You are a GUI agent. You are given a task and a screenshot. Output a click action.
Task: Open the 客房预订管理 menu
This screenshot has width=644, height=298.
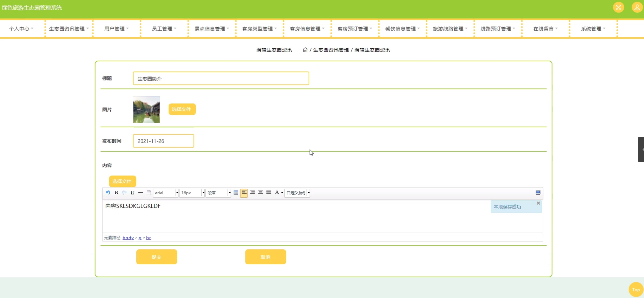pos(354,29)
